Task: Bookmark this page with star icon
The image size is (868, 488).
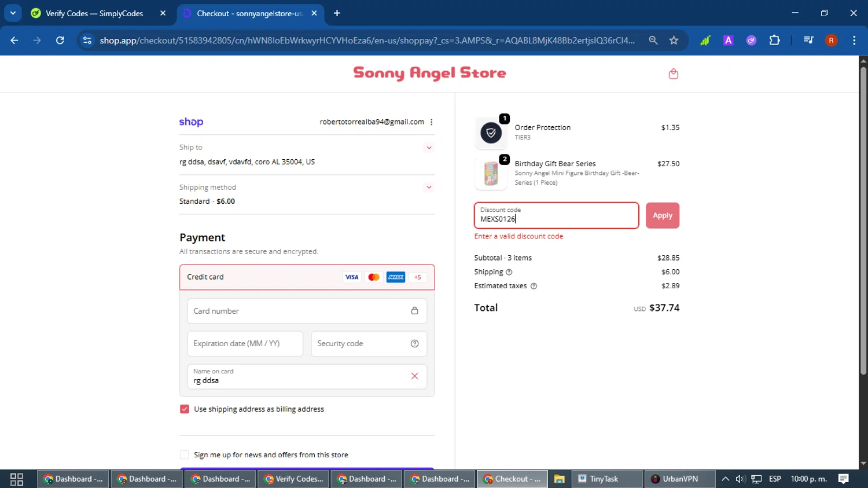Action: [674, 40]
